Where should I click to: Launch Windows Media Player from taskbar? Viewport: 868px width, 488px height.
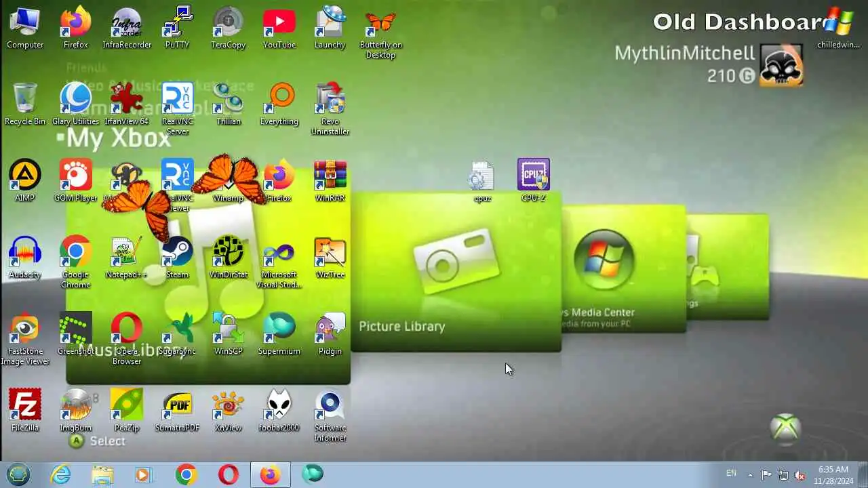pos(144,474)
